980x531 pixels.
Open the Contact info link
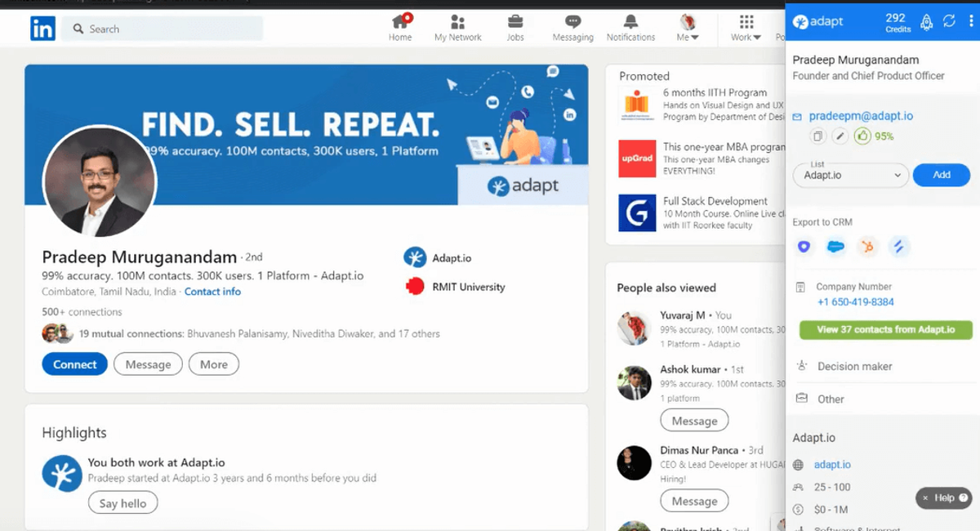click(212, 292)
